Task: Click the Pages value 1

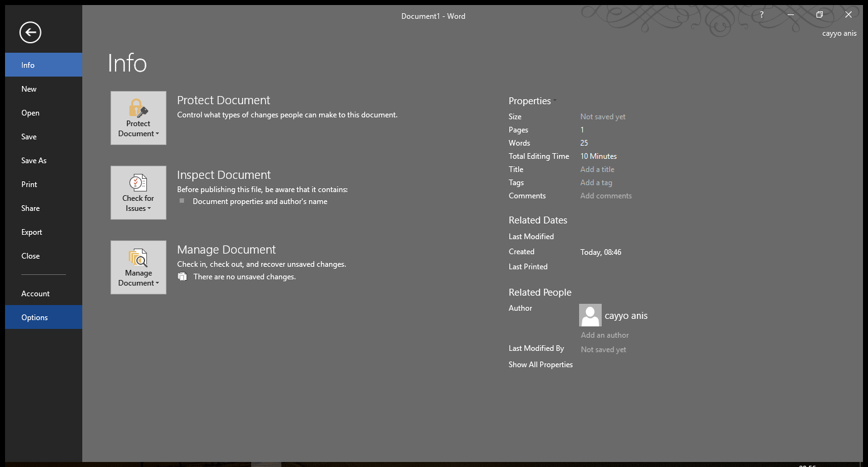Action: click(582, 130)
